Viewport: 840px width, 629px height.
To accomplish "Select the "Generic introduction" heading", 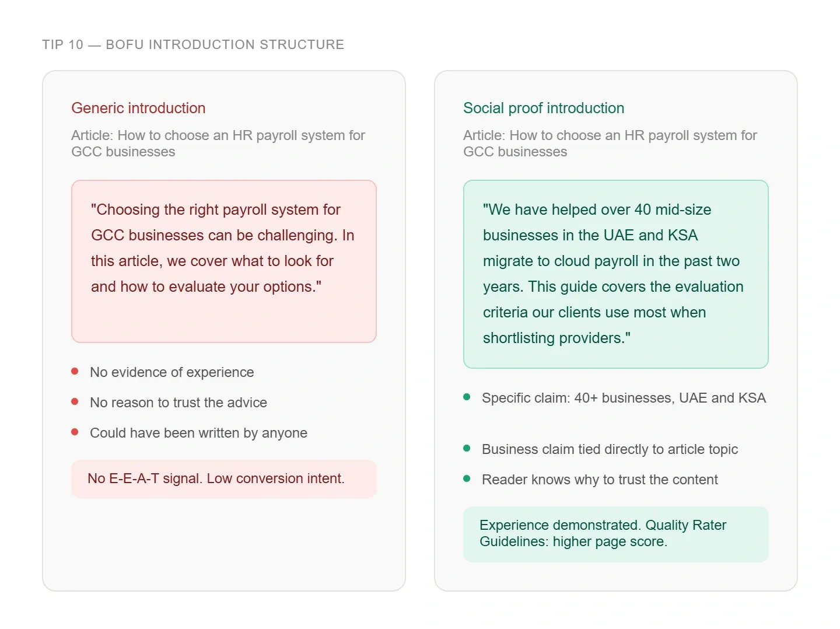I will click(x=138, y=108).
